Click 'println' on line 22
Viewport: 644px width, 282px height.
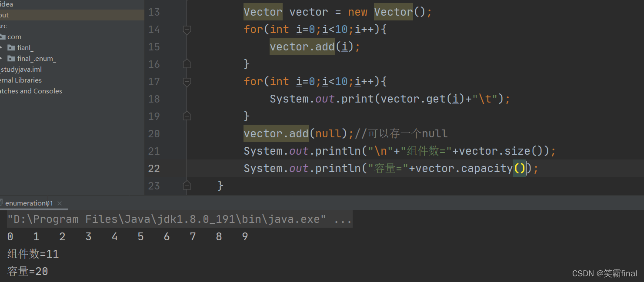click(x=338, y=169)
